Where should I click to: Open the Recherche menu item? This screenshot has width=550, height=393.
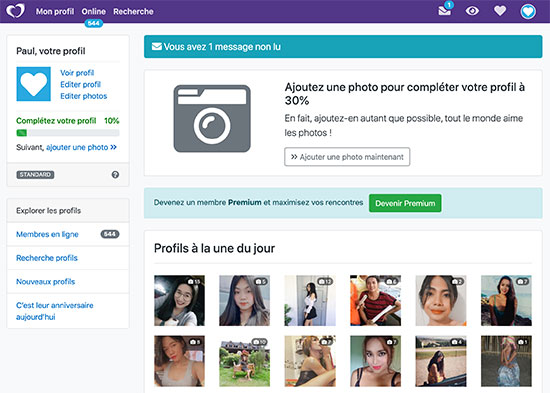coord(133,12)
